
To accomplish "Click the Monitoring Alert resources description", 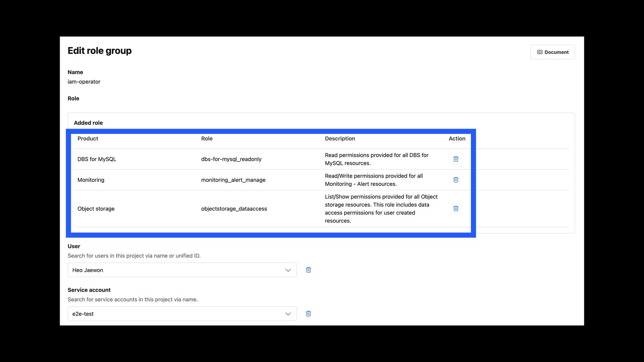I will tap(374, 180).
